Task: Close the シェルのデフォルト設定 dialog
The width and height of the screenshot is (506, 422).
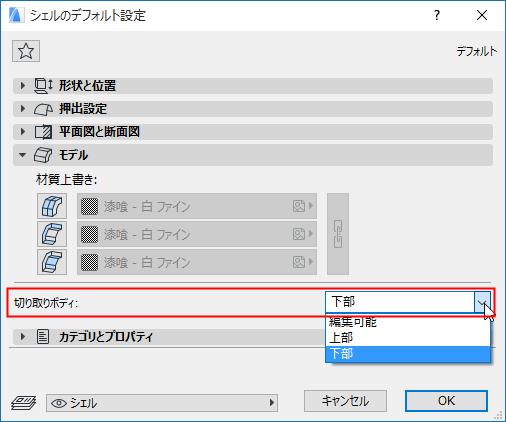Action: [x=482, y=15]
